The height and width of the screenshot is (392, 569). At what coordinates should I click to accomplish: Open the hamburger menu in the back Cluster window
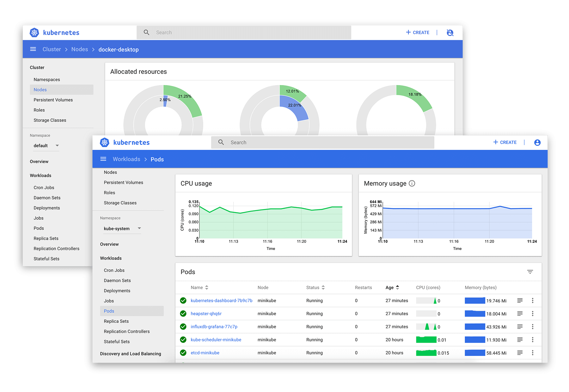[x=33, y=49]
